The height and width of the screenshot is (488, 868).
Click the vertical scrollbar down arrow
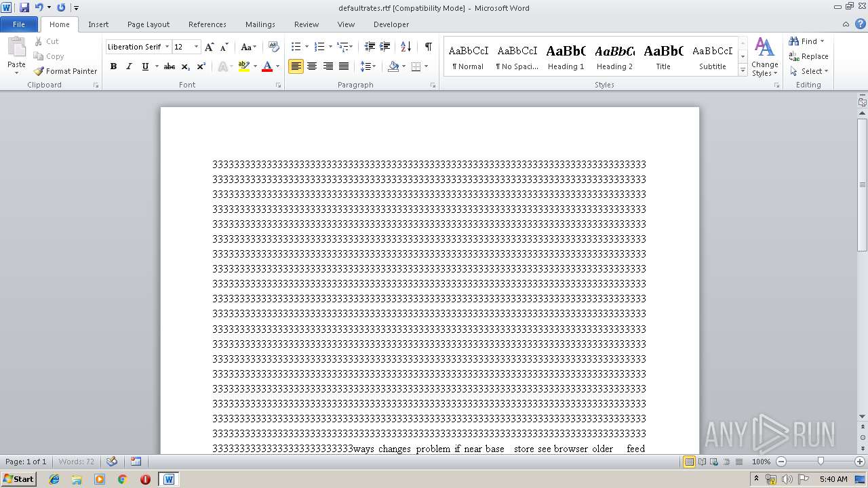[x=863, y=417]
